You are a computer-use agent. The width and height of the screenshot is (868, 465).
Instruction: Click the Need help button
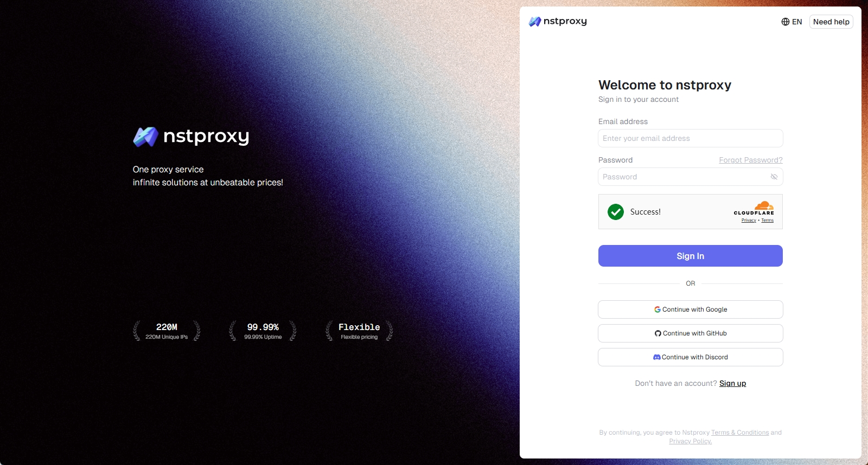point(831,22)
